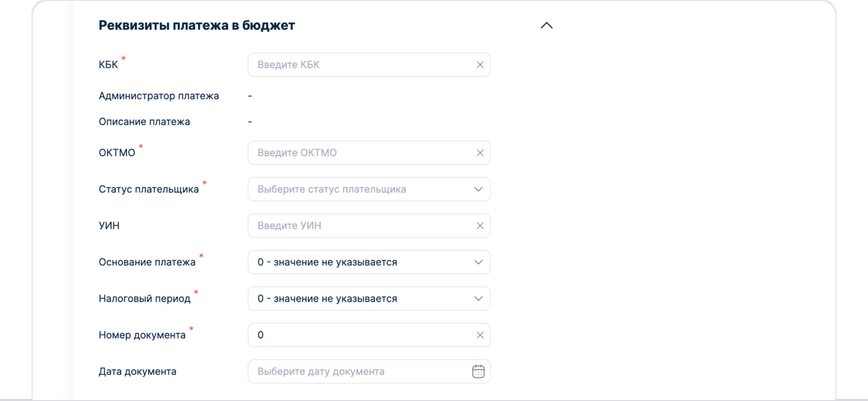The image size is (868, 401).
Task: Click the Выберите статус плательщика placeholder
Action: click(332, 189)
